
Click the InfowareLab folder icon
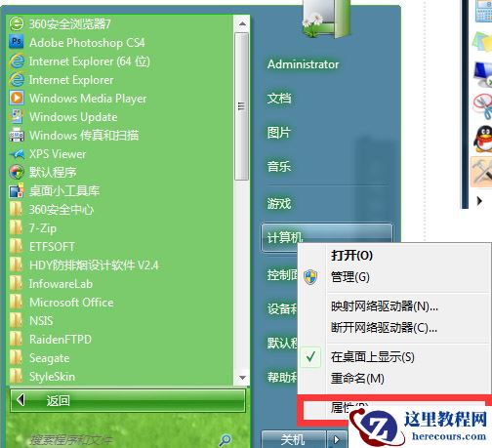tap(17, 283)
